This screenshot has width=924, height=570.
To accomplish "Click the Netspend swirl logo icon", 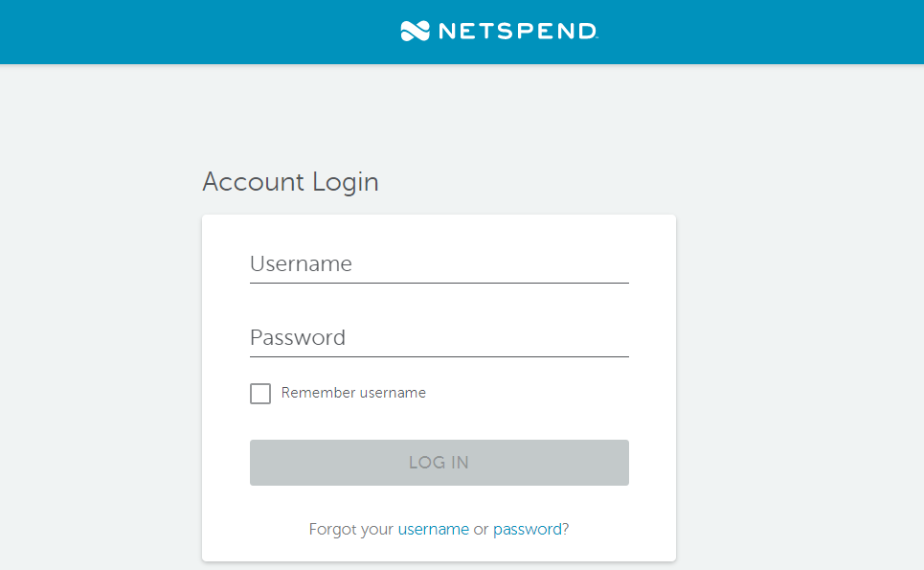I will pos(415,31).
